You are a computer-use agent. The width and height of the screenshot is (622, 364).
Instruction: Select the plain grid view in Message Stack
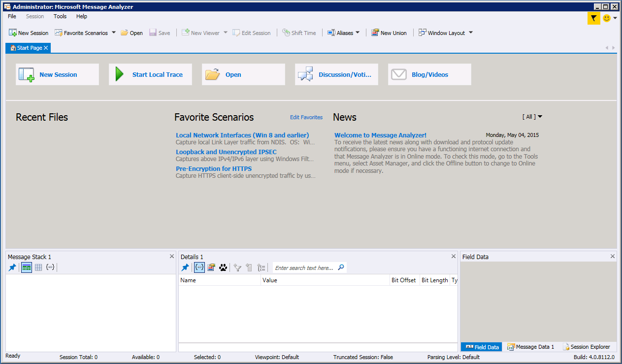[x=38, y=267]
